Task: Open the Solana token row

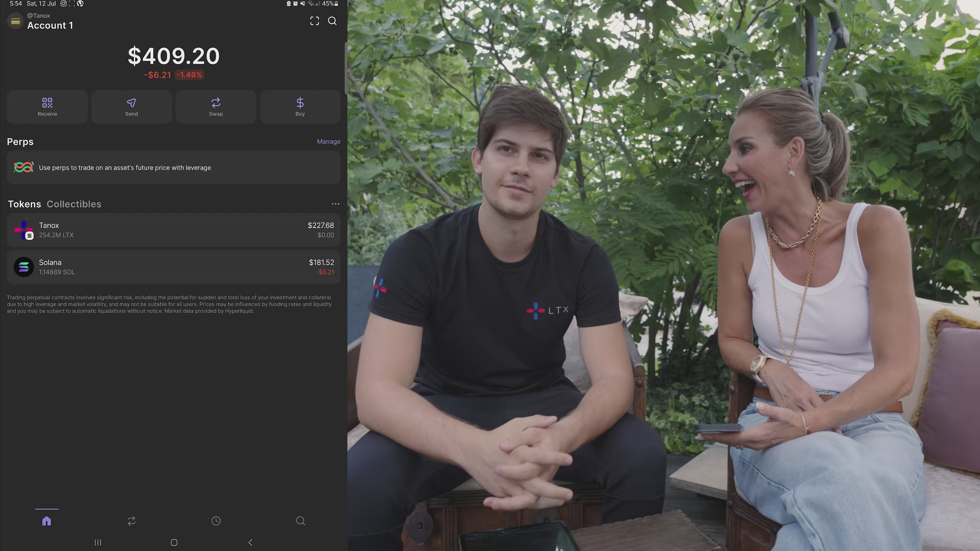Action: pyautogui.click(x=174, y=267)
